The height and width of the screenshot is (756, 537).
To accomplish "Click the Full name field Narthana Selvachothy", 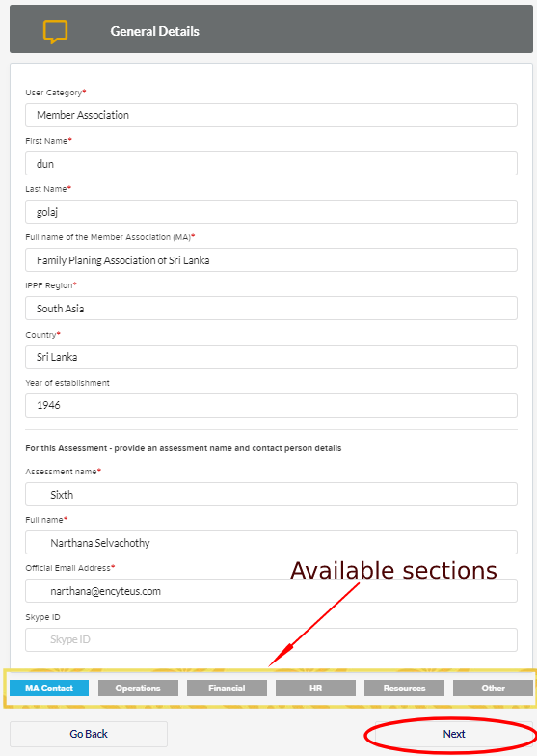I will click(x=272, y=542).
